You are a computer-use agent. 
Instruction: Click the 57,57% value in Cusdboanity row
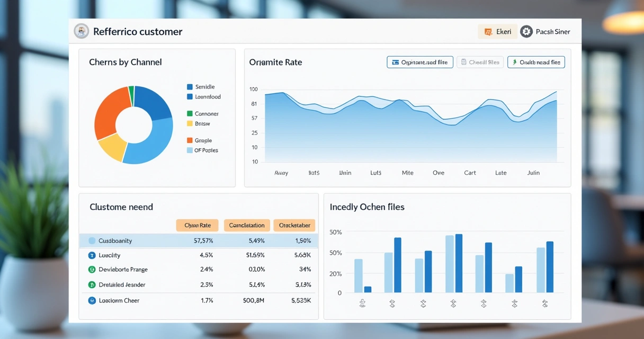click(203, 240)
